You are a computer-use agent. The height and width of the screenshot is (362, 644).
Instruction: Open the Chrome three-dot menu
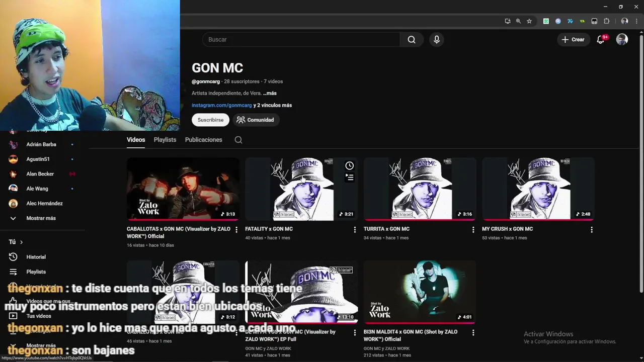(x=636, y=21)
